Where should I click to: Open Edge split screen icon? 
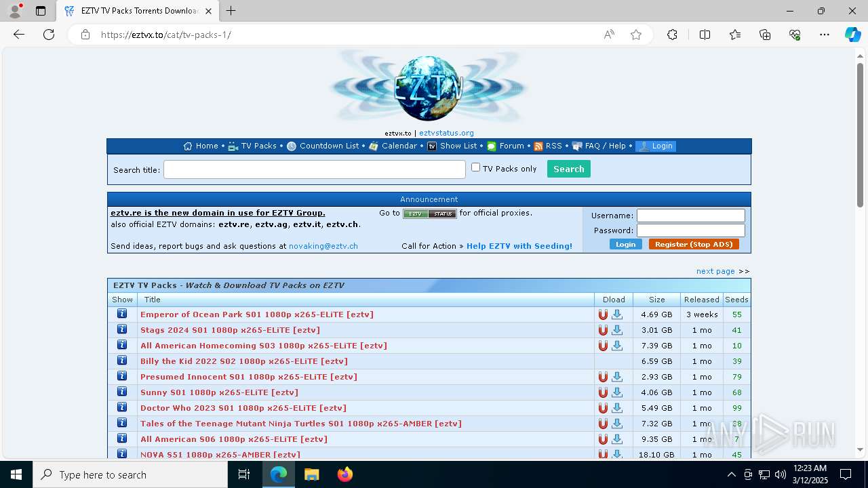coord(705,35)
